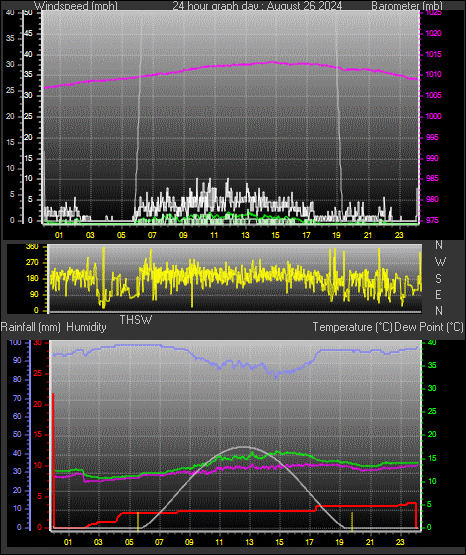
Task: Click the yellow sunrise marker near hour 05
Action: point(138,521)
